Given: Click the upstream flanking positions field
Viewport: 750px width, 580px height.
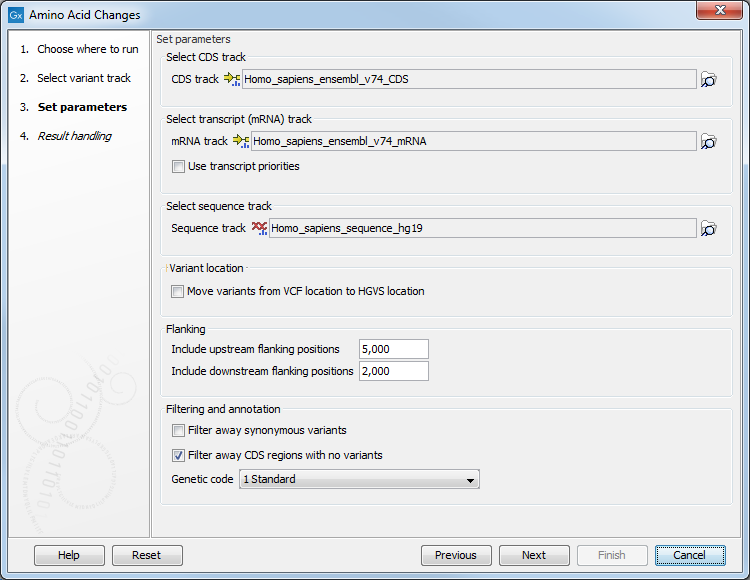Looking at the screenshot, I should (393, 349).
